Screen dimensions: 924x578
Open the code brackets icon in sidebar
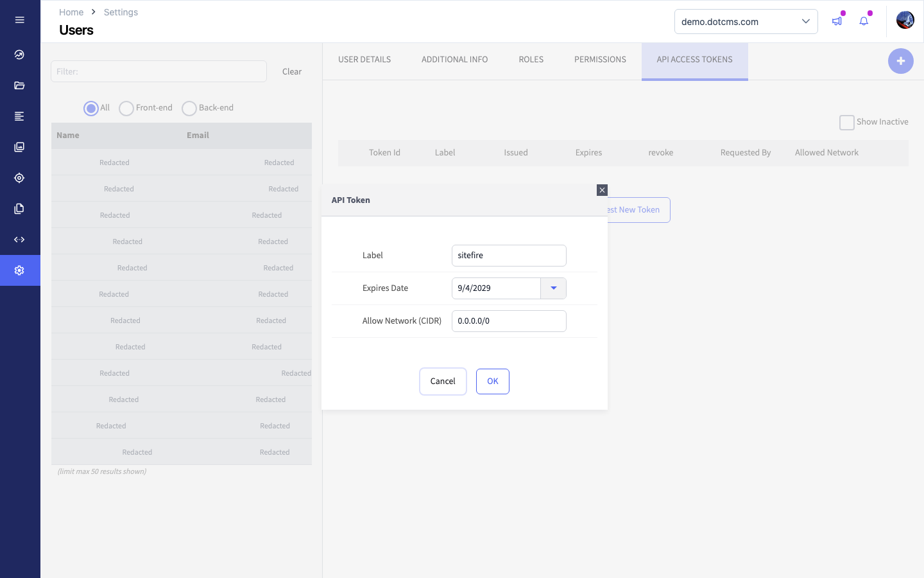[x=20, y=240]
